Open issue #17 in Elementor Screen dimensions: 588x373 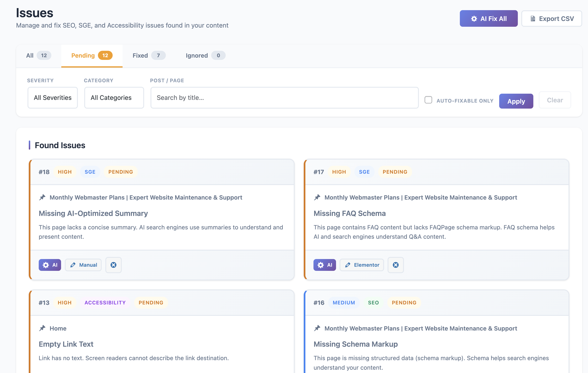pyautogui.click(x=362, y=265)
